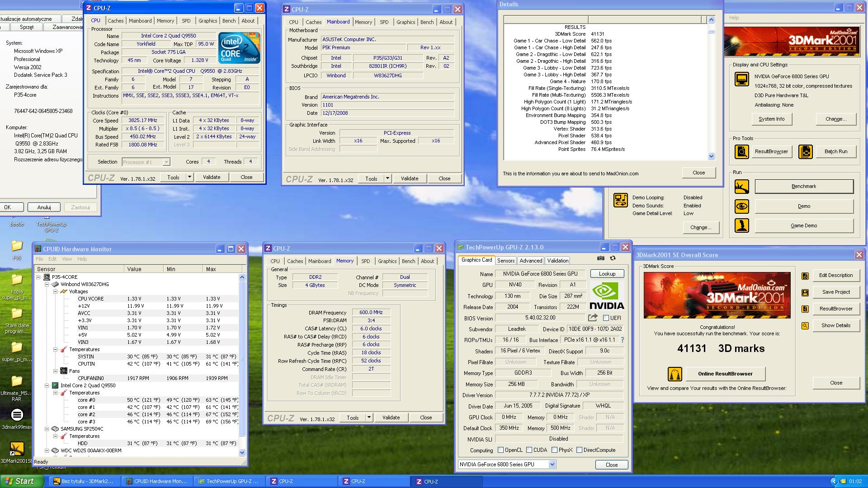Click the Batch Run documents icon
Image resolution: width=868 pixels, height=488 pixels.
pos(805,152)
